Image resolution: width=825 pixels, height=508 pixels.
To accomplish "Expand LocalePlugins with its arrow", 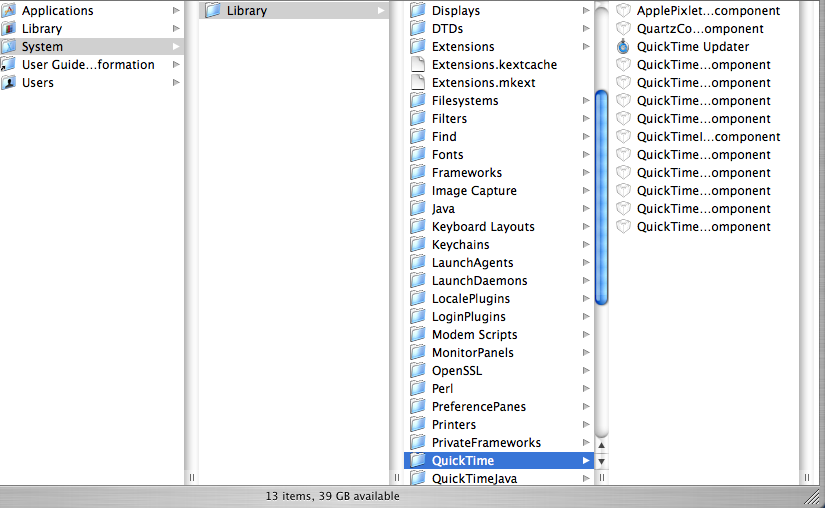I will click(586, 298).
